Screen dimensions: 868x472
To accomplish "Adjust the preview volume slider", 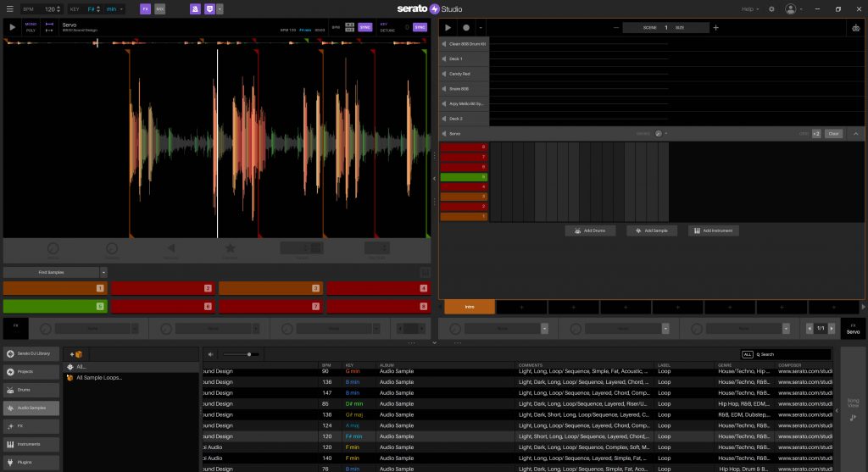I will [x=241, y=354].
